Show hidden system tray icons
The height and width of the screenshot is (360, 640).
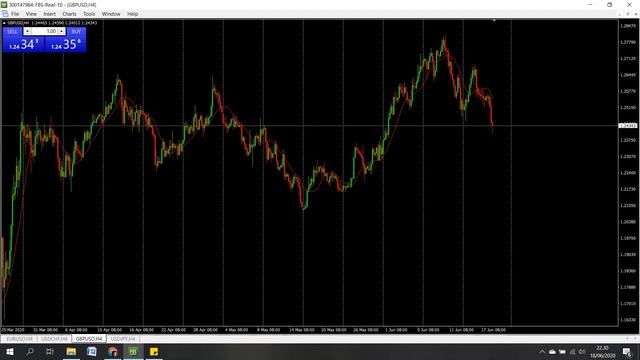point(542,352)
